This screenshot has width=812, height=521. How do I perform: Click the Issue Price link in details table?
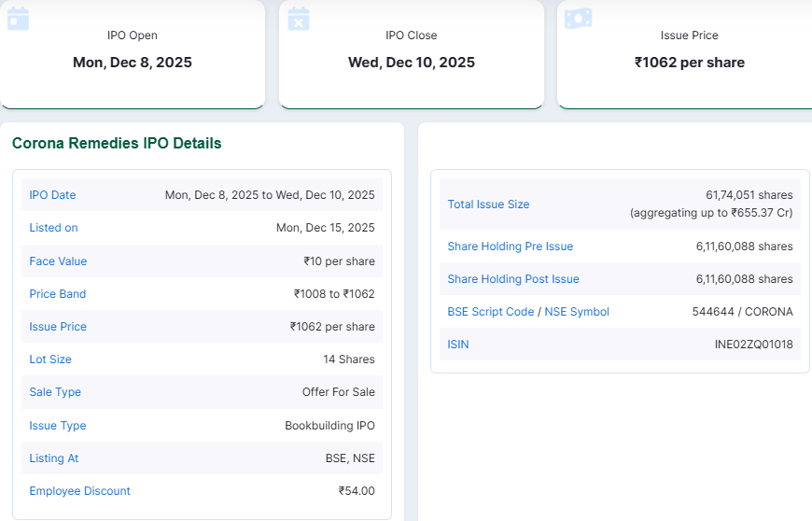[57, 327]
